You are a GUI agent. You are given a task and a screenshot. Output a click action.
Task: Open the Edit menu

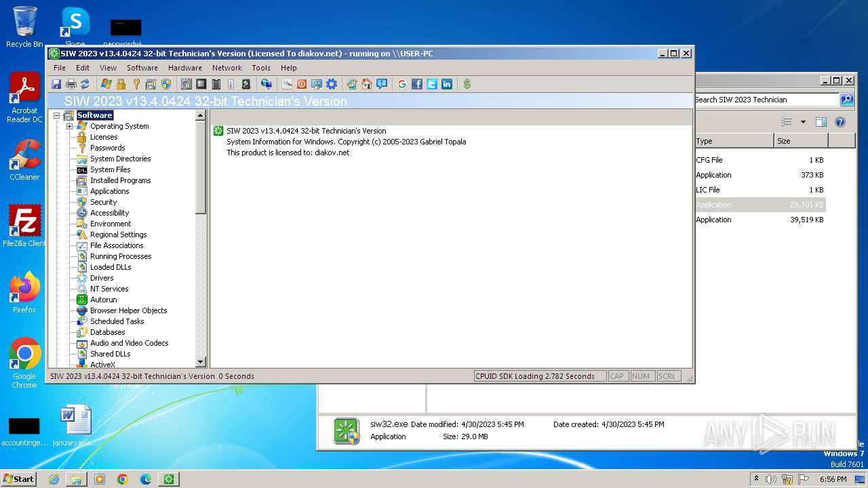point(83,68)
